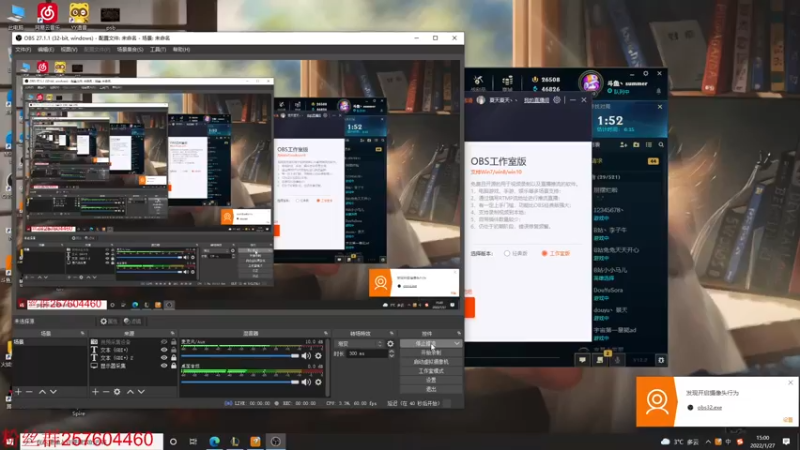Search friends with magnifier icon

[x=661, y=145]
